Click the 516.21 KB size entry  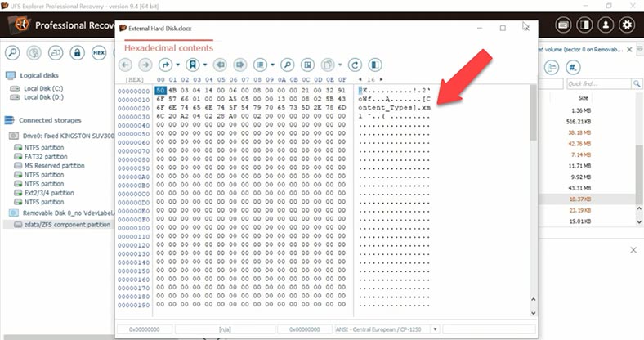579,122
